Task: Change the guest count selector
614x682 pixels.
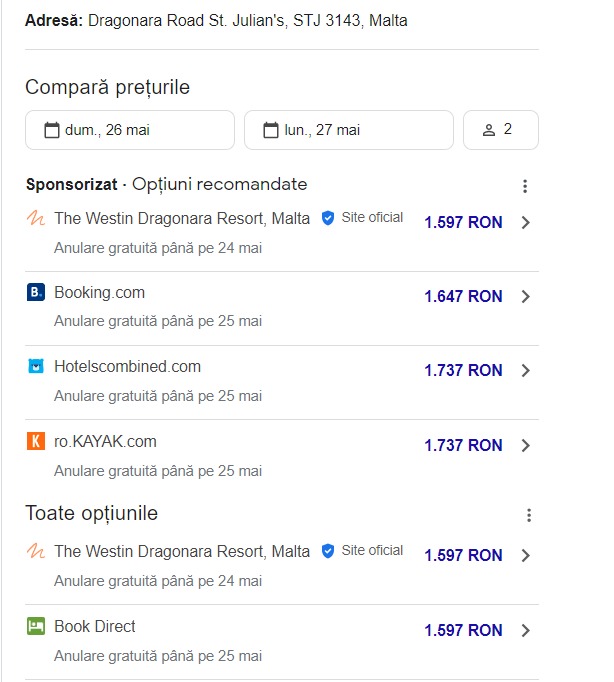Action: (500, 130)
